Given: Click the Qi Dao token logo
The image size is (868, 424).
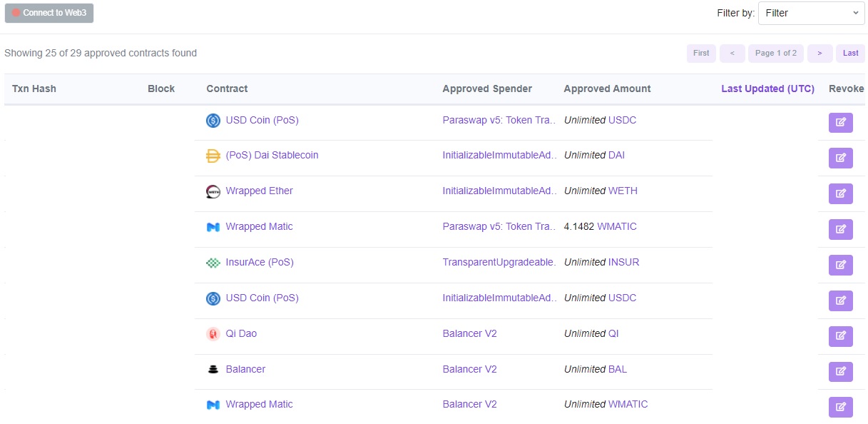Looking at the screenshot, I should coord(213,334).
